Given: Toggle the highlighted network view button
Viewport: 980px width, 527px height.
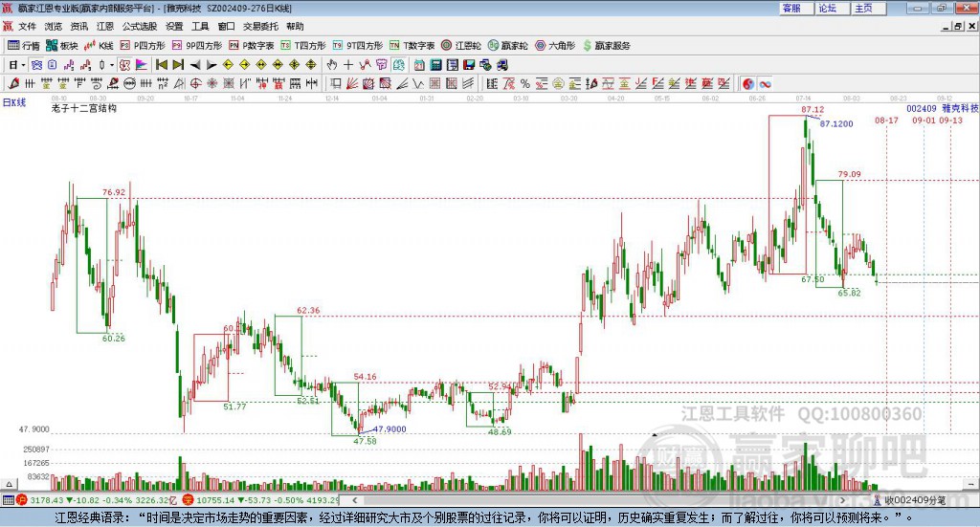Looking at the screenshot, I should point(36,65).
